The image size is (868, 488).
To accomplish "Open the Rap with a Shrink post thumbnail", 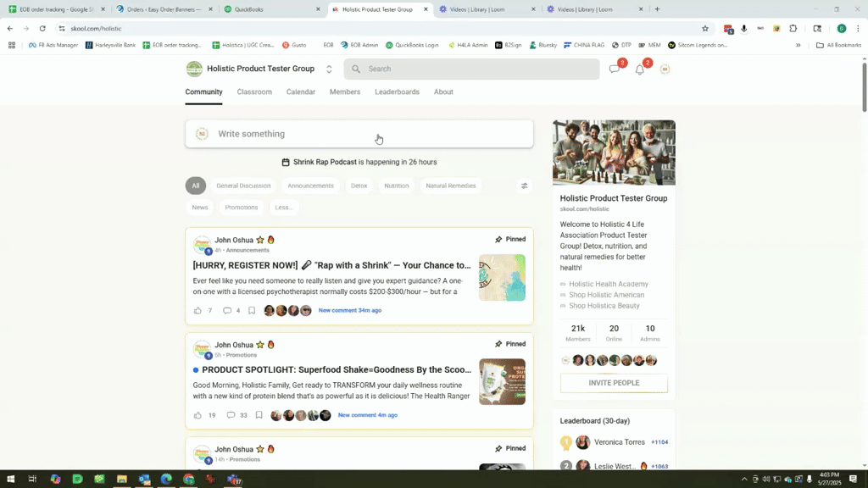I will (x=502, y=278).
